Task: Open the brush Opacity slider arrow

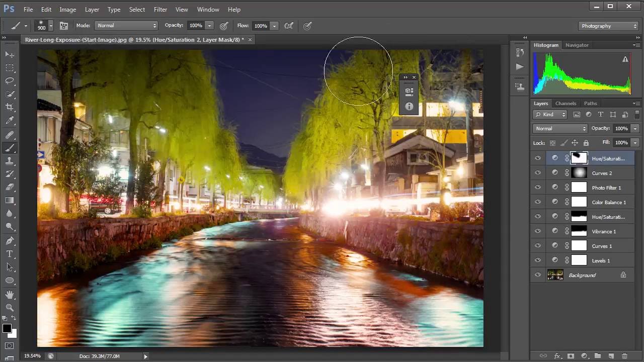Action: point(209,26)
